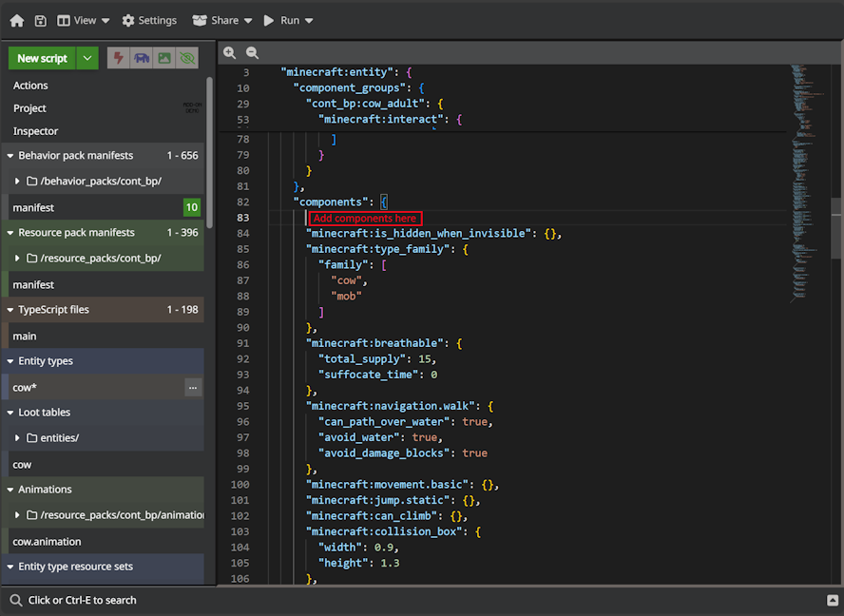Collapse the Entity types section
The width and height of the screenshot is (844, 616).
coord(10,361)
